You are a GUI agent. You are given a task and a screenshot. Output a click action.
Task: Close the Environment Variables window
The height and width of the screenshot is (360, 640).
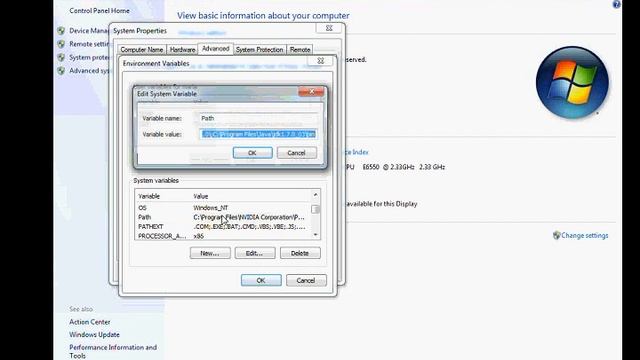321,61
